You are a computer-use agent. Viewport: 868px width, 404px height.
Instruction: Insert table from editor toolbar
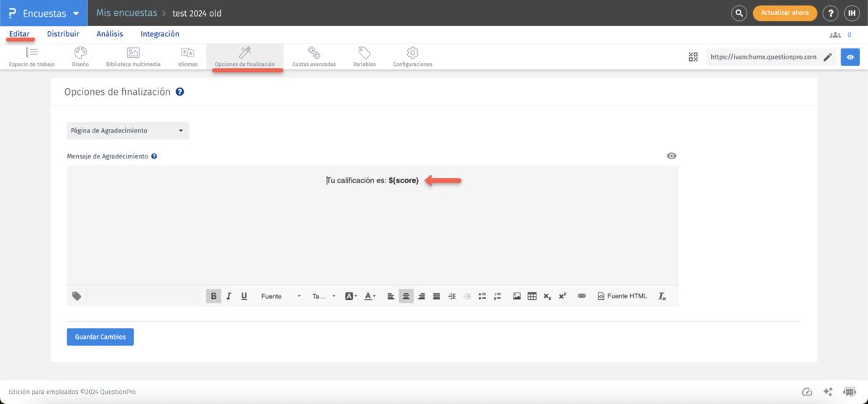click(x=532, y=296)
